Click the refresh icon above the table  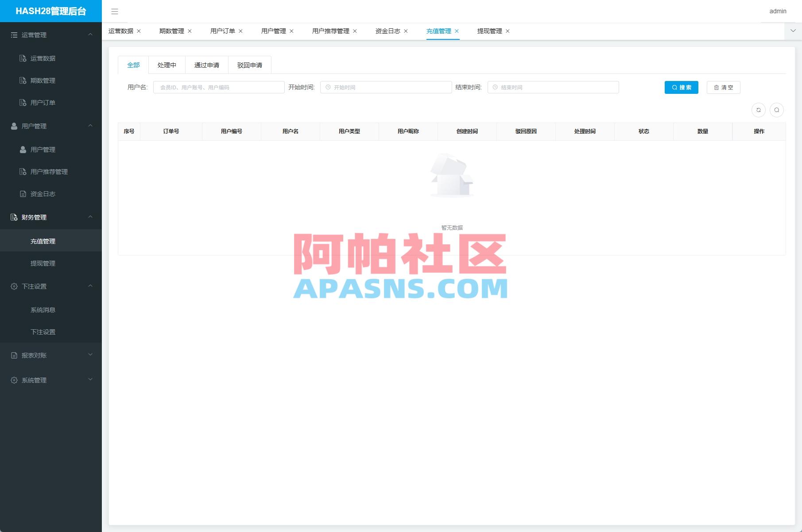[x=759, y=110]
